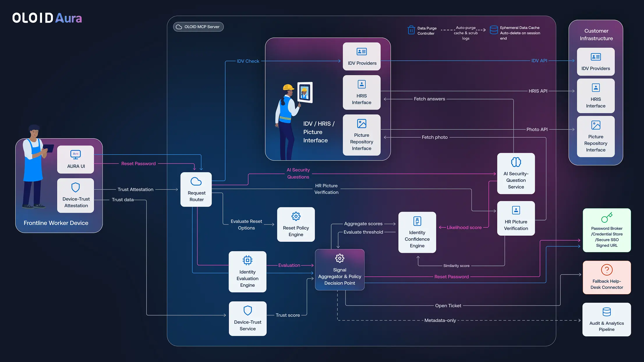
Task: Click the OLOID MCP Server label
Action: (198, 27)
